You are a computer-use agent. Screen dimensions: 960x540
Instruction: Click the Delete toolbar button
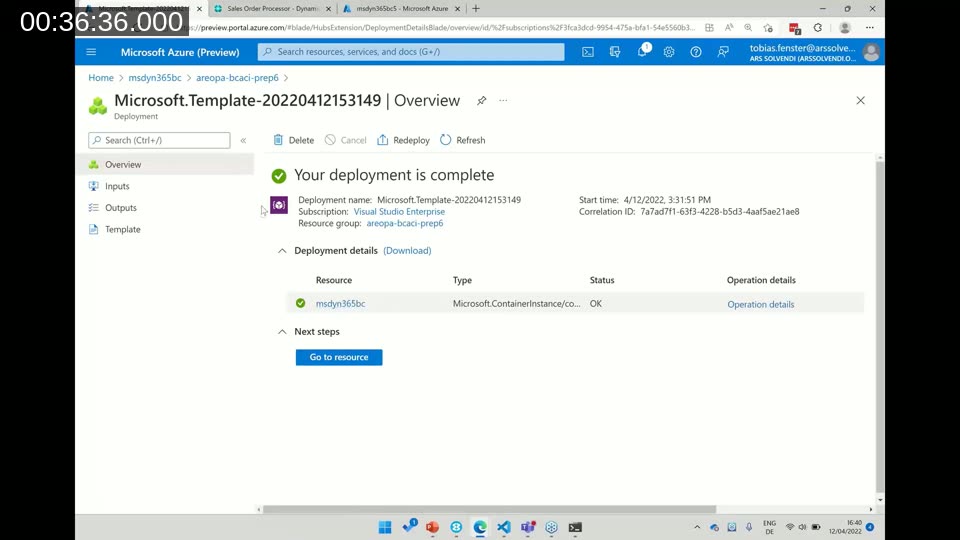pos(294,140)
